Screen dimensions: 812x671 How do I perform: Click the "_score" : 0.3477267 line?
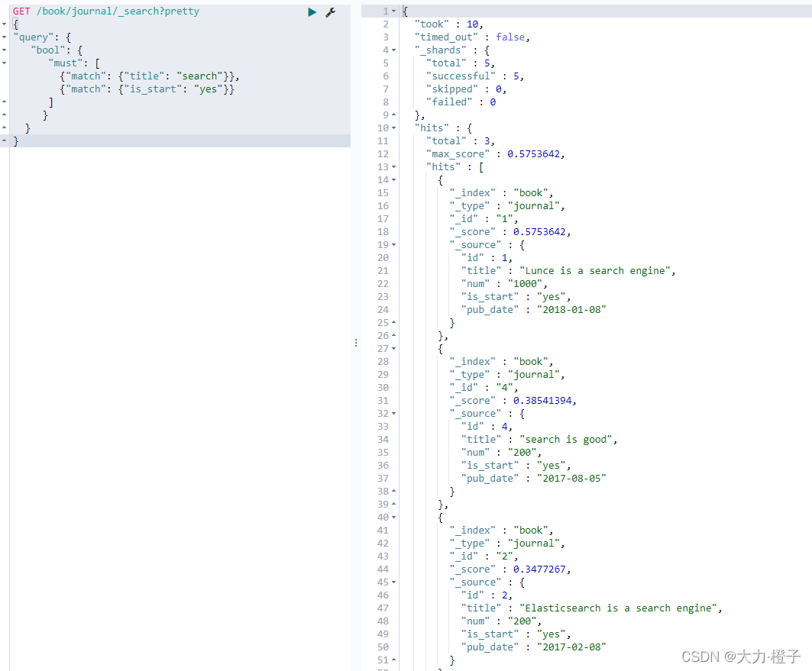coord(510,569)
